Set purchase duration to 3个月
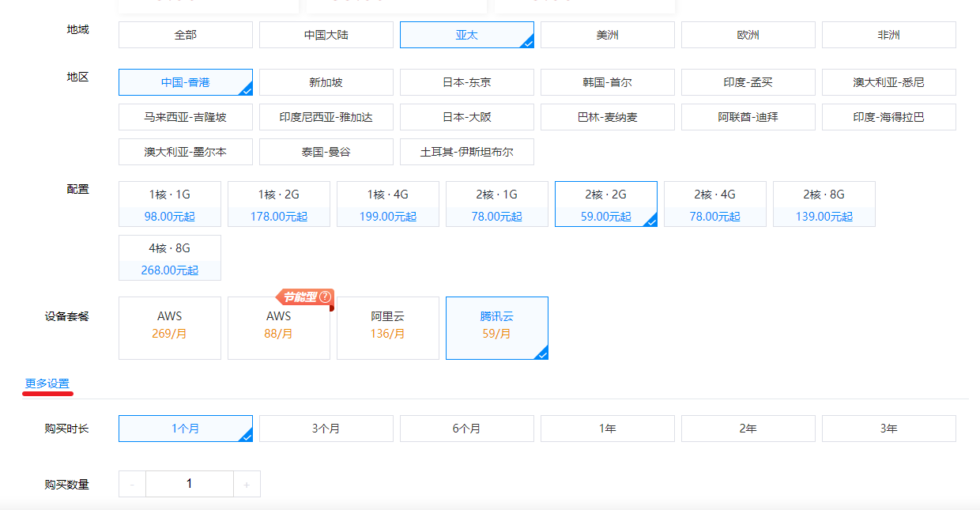The image size is (980, 510). click(x=326, y=429)
